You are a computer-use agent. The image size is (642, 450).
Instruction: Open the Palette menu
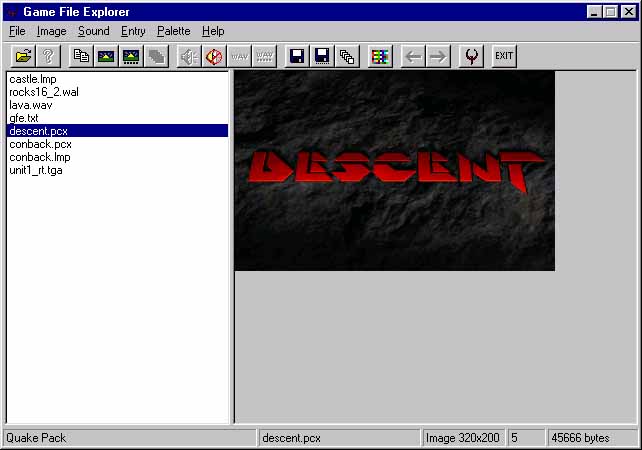click(174, 31)
